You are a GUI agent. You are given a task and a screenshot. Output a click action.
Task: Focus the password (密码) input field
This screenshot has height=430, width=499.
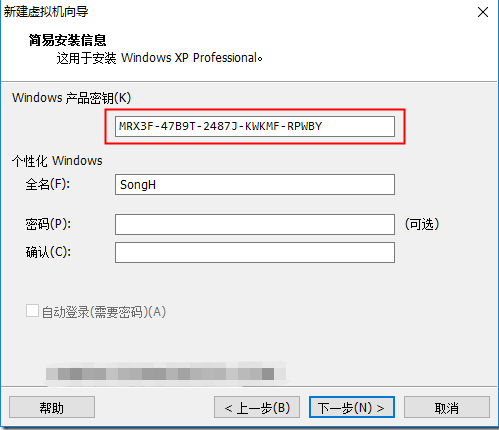tap(255, 224)
